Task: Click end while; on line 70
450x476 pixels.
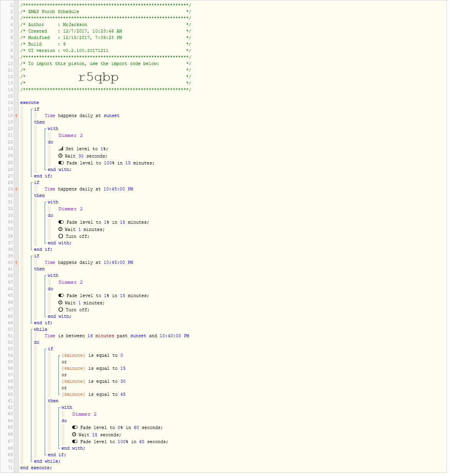Action: click(47, 461)
